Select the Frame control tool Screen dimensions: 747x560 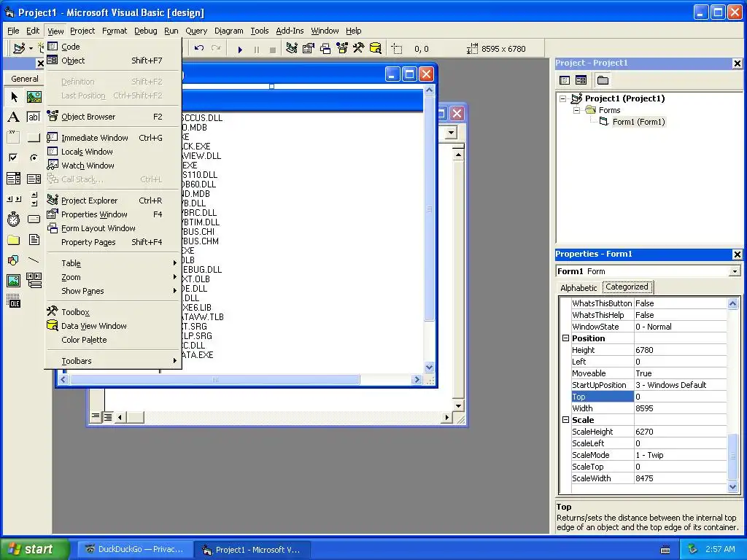(14, 138)
